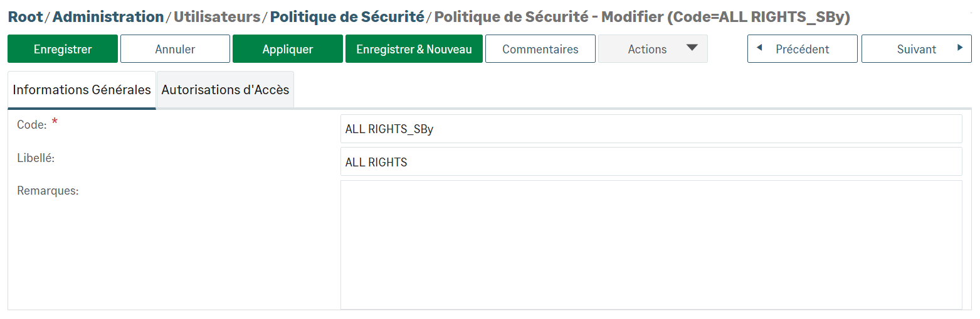Focus the Code input field
Screen dimensions: 980x319
(x=650, y=129)
